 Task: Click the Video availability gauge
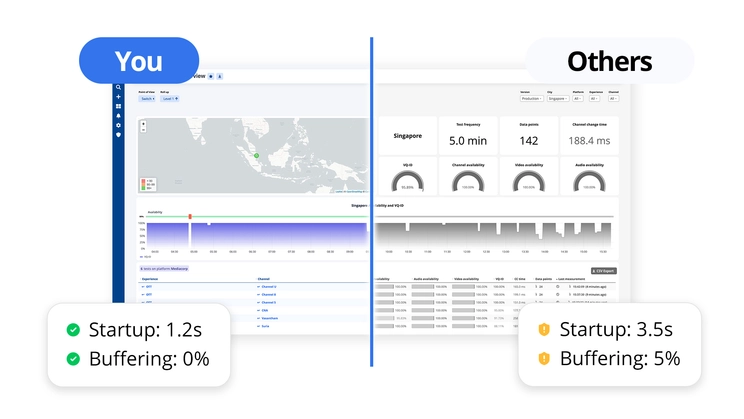529,181
